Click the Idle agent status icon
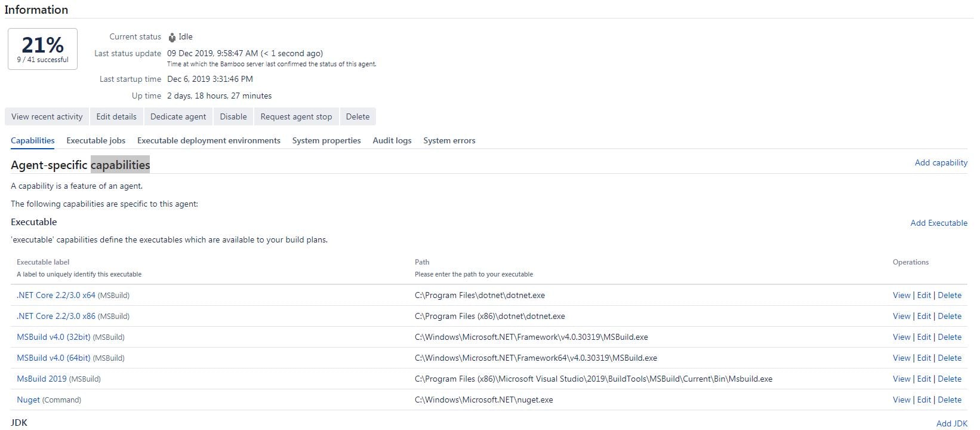 [x=172, y=37]
